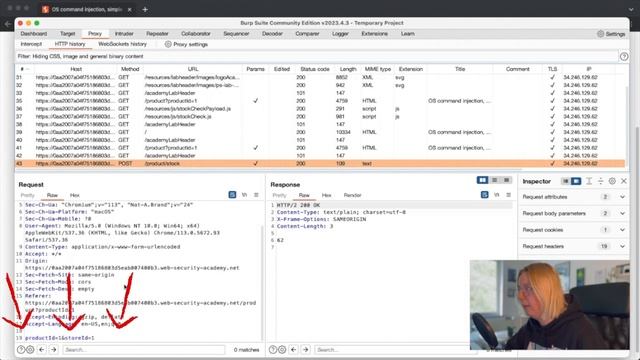Open the Comparer tab
This screenshot has width=640, height=360.
point(307,34)
